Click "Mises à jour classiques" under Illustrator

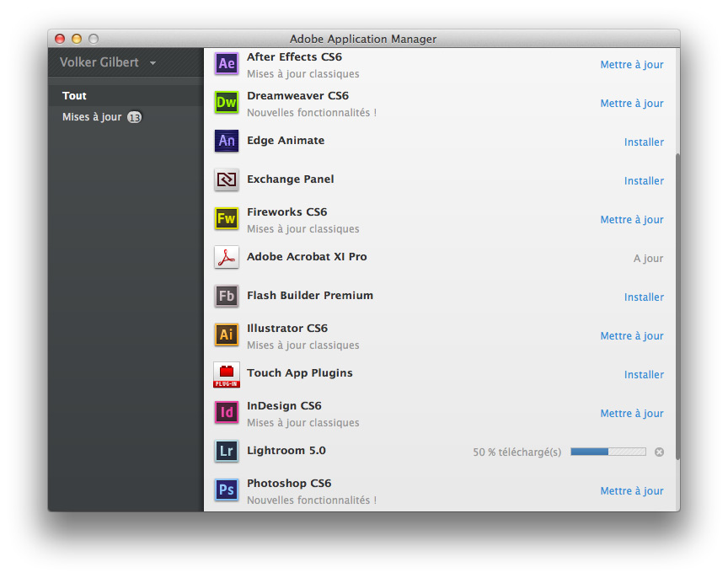click(x=302, y=345)
